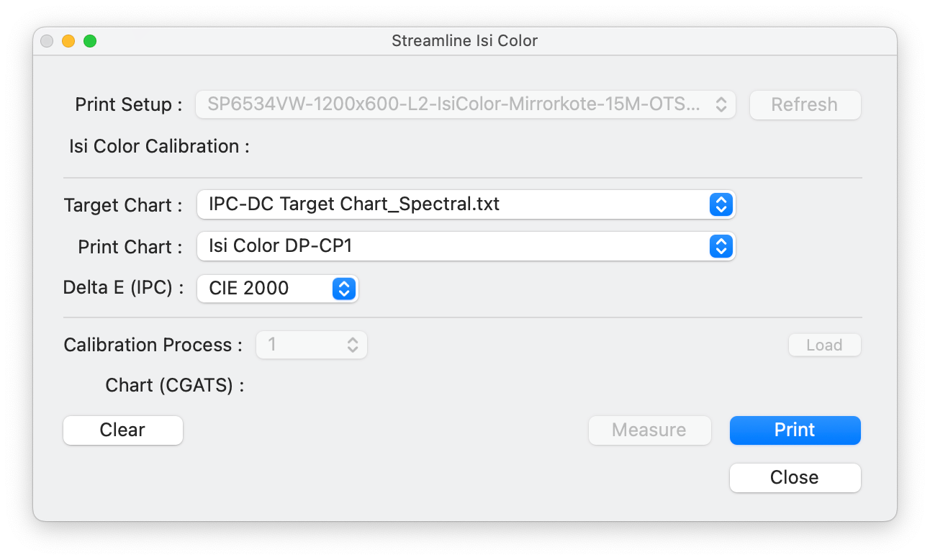Image resolution: width=930 pixels, height=560 pixels.
Task: Click the Load button
Action: [824, 346]
